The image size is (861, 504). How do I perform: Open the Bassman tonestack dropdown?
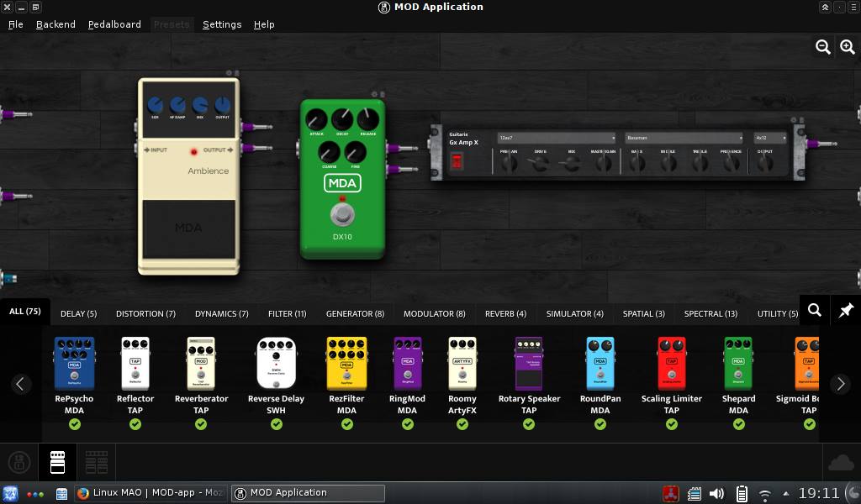pyautogui.click(x=684, y=138)
